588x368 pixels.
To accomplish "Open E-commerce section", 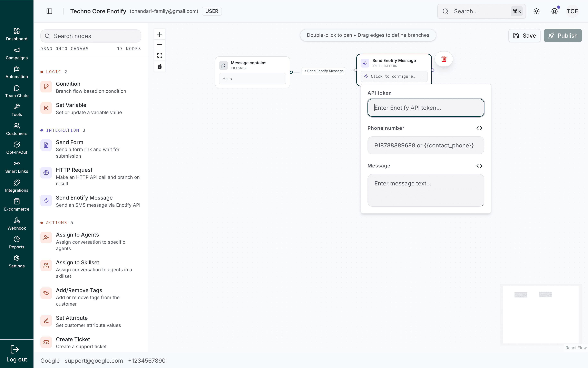I will pyautogui.click(x=17, y=205).
